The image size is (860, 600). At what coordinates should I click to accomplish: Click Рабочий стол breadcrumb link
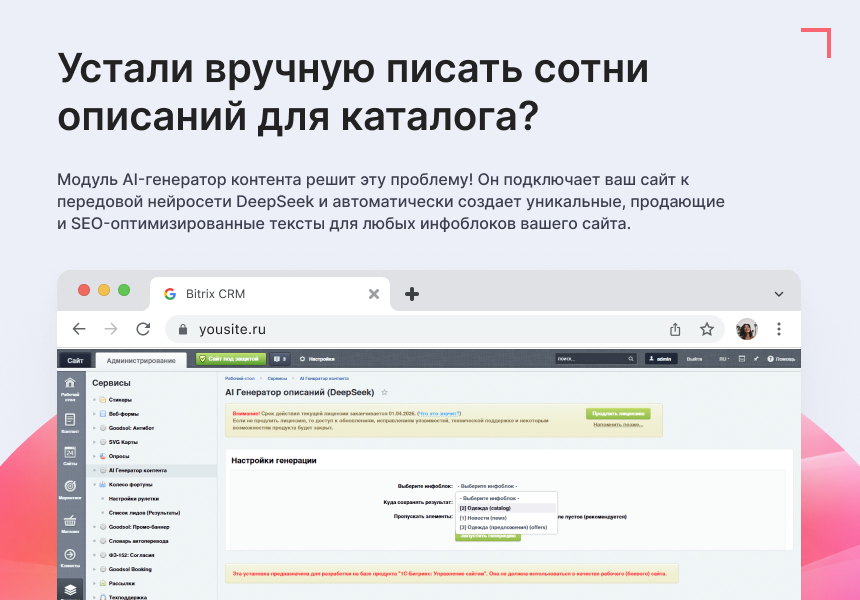click(240, 378)
